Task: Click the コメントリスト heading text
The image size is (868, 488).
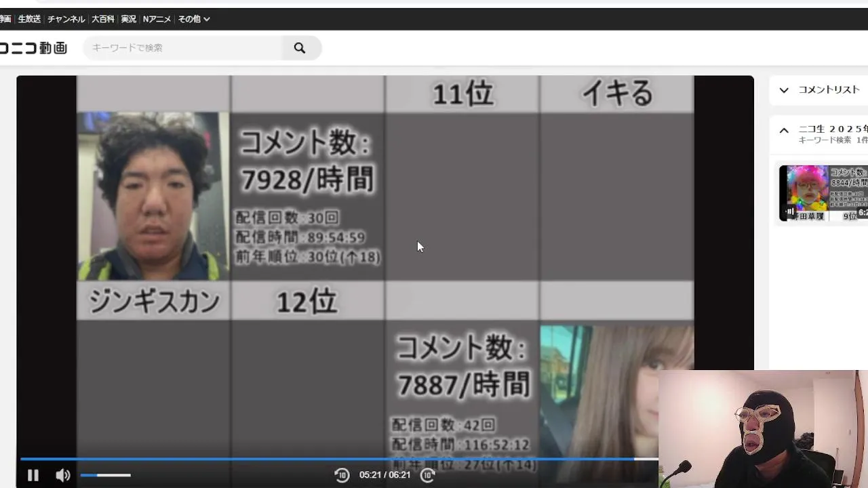Action: click(x=829, y=90)
